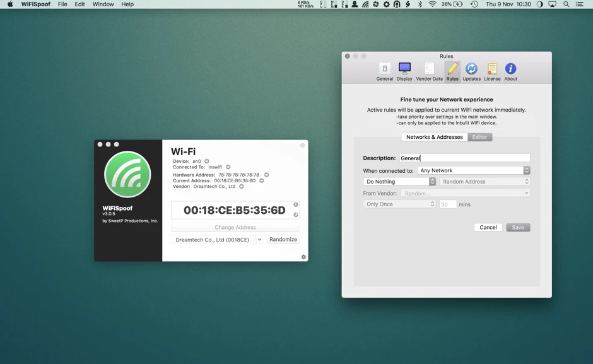Open the Vendor Data pane
Viewport: 593px width, 364px height.
429,72
